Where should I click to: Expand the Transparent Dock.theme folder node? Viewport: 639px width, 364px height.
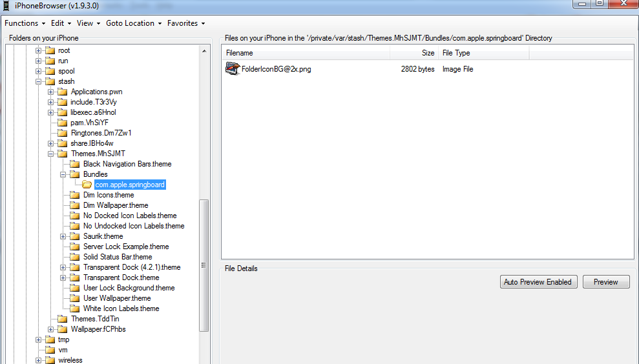pyautogui.click(x=63, y=278)
